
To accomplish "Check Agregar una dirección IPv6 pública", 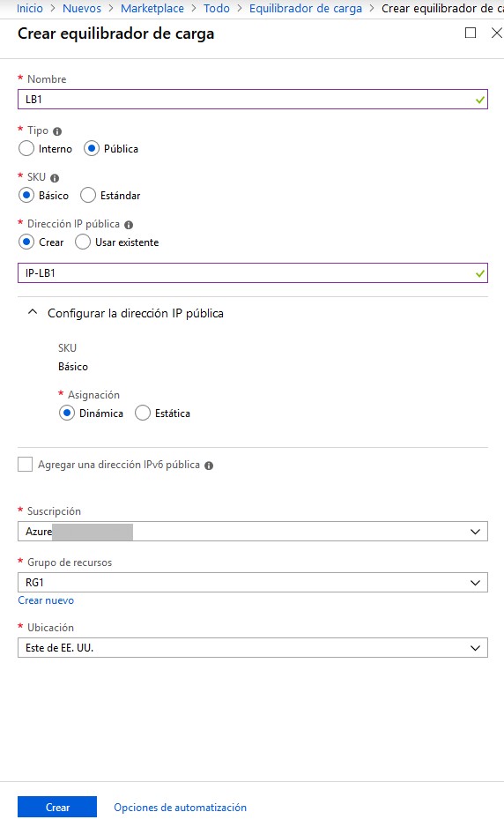I will pyautogui.click(x=25, y=465).
